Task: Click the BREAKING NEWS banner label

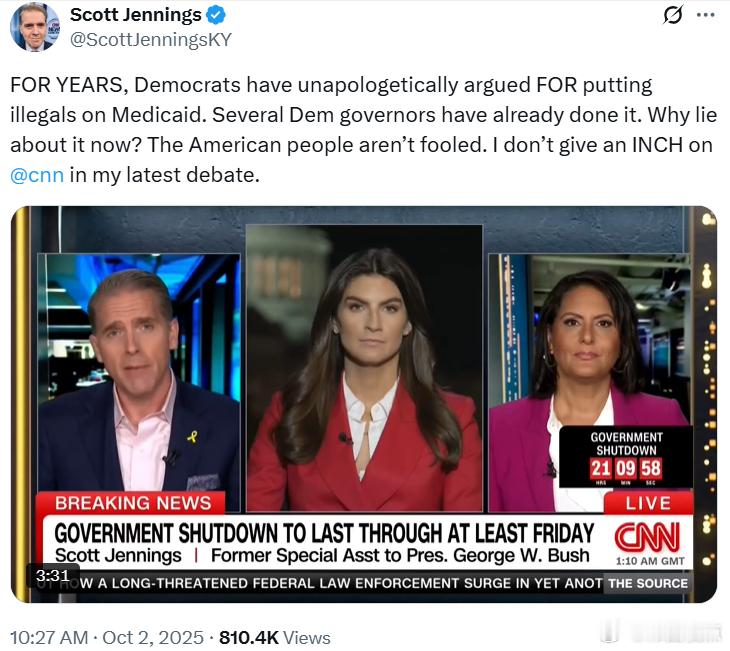Action: [132, 503]
